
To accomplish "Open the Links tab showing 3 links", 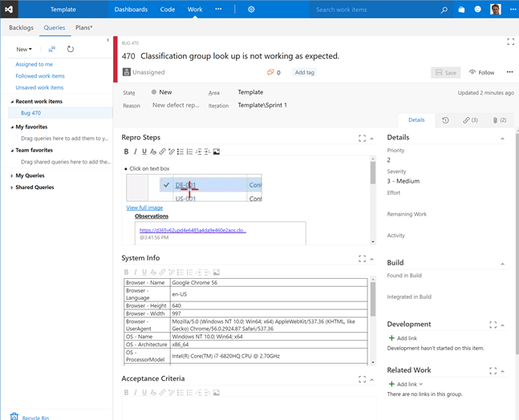I will click(469, 120).
